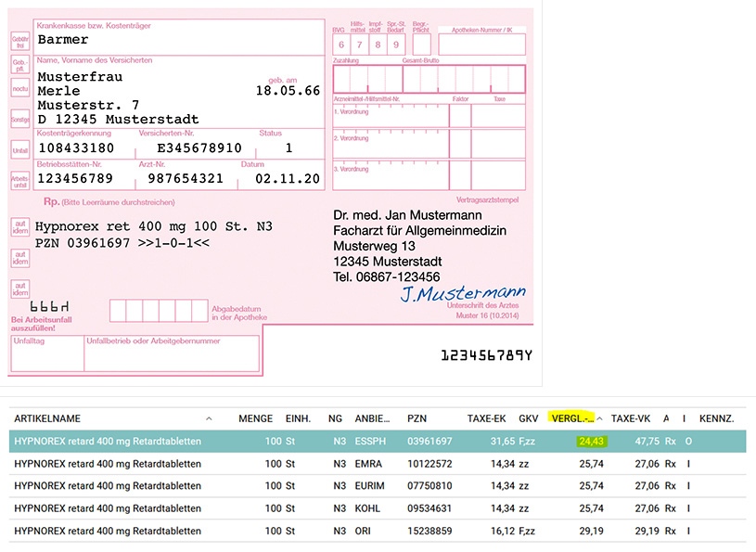Click the '3. Verordnung' field
The height and width of the screenshot is (552, 756).
click(x=391, y=175)
